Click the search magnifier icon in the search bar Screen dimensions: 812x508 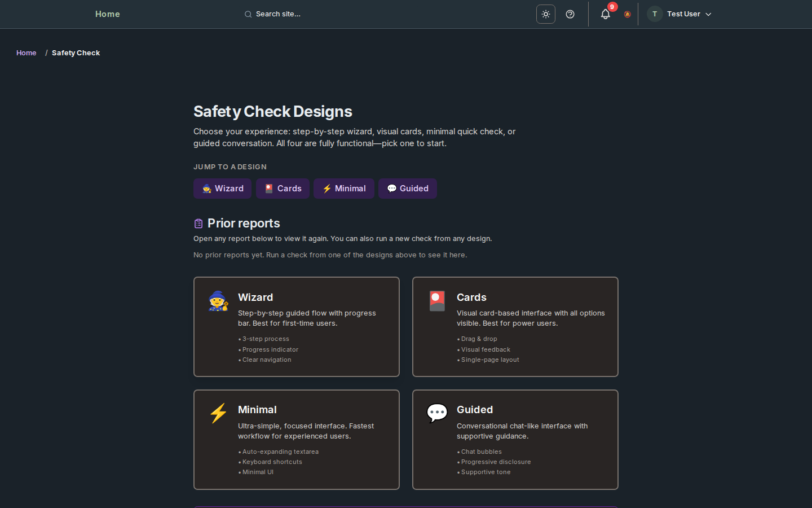click(x=248, y=14)
